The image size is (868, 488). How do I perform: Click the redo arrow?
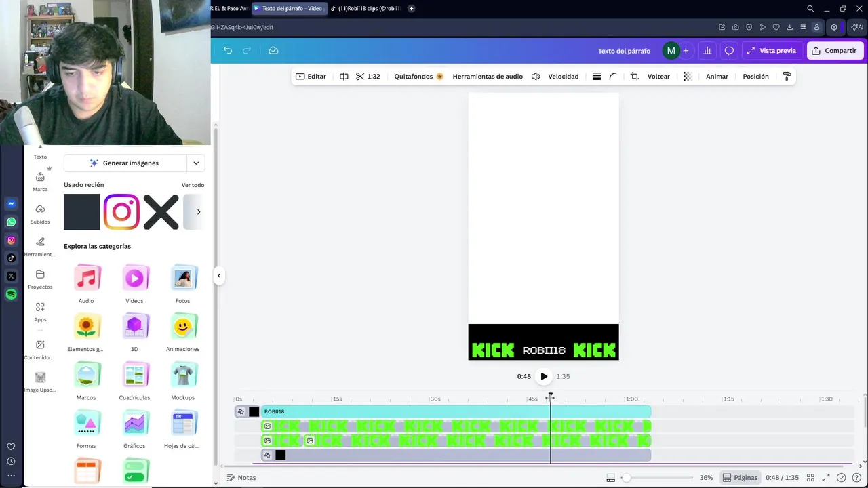247,51
